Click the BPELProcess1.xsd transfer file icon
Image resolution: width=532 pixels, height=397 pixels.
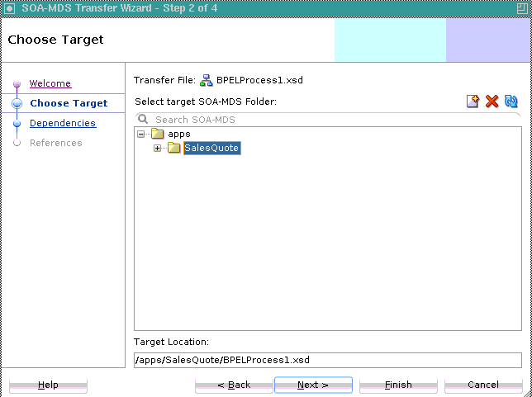207,81
